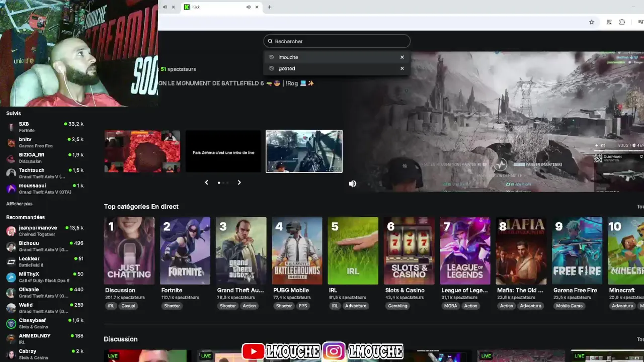
Task: Focus the Rechercher search field
Action: click(337, 41)
